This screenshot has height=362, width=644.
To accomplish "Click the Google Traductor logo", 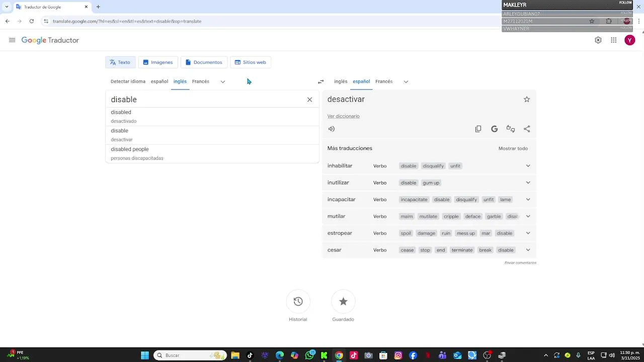I will (50, 40).
